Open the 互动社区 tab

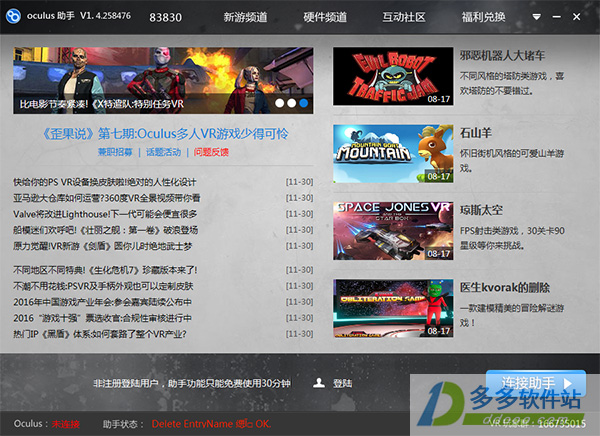[x=404, y=17]
